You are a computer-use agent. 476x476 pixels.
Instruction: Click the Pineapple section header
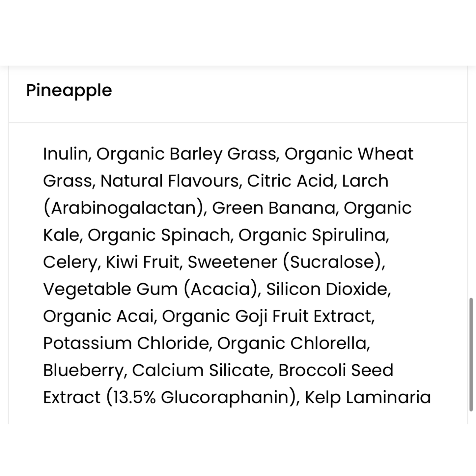pos(69,90)
